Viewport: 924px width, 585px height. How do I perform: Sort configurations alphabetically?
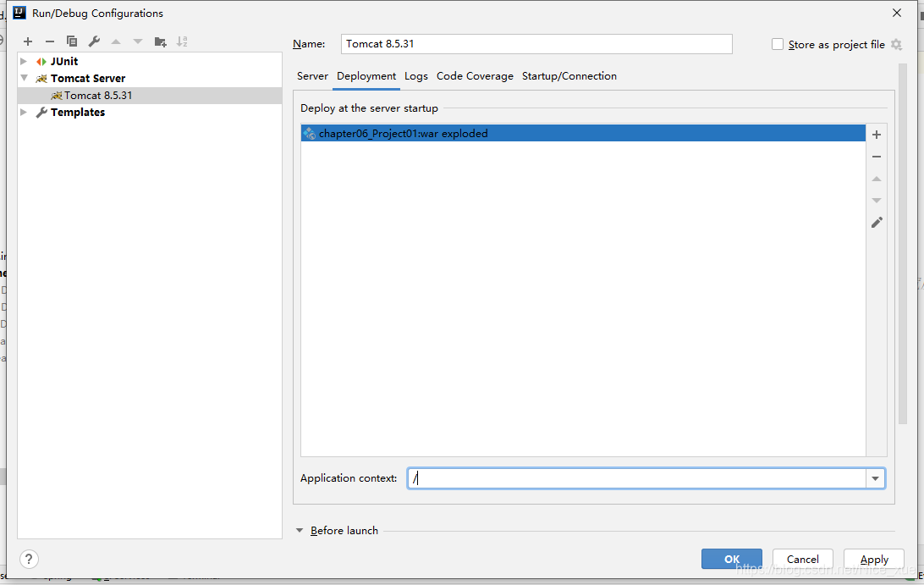click(x=182, y=41)
